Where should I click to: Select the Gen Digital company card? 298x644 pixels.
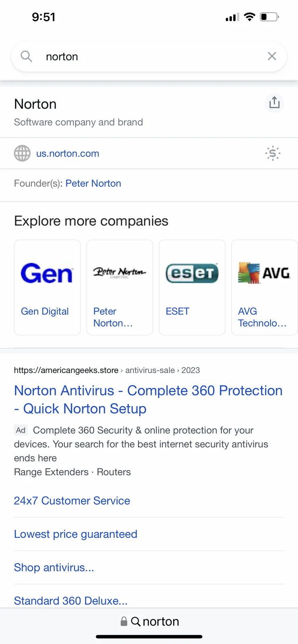(47, 287)
